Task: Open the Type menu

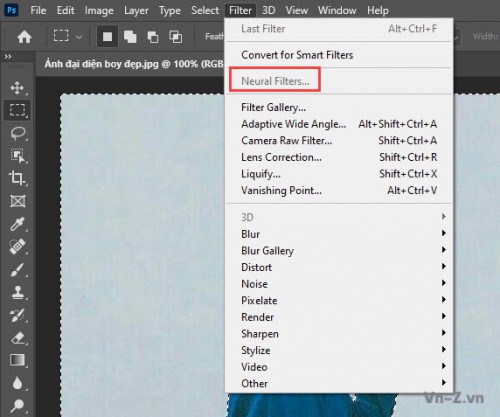Action: pyautogui.click(x=170, y=10)
